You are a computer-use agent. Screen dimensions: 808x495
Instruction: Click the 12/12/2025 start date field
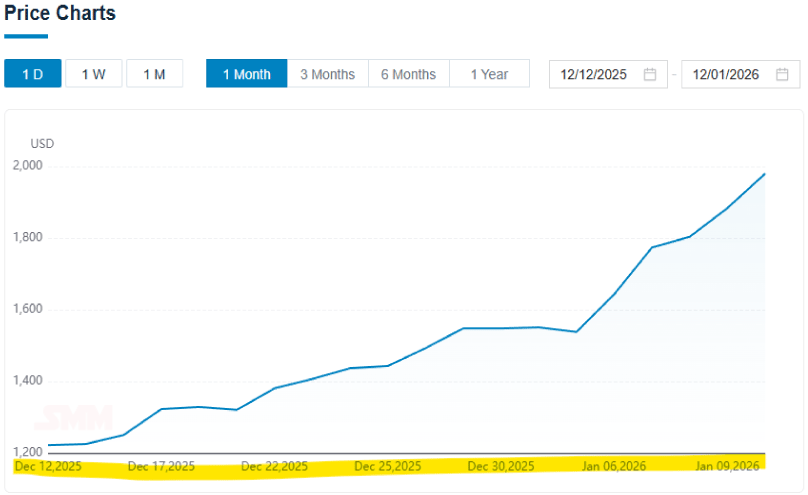(x=595, y=75)
